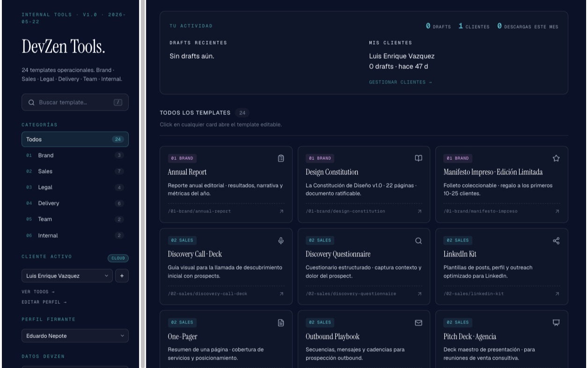This screenshot has height=368, width=588.
Task: Click the 24 count next to Todos los Templates
Action: pyautogui.click(x=242, y=113)
